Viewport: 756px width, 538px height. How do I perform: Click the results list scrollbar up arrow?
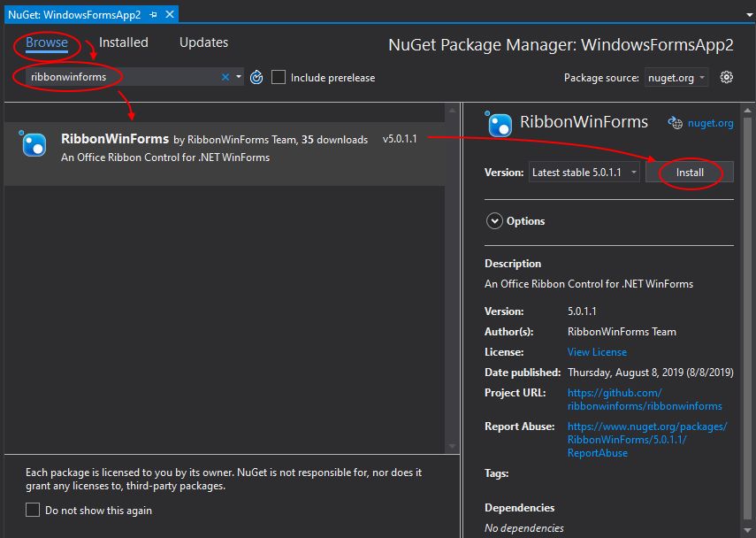452,111
